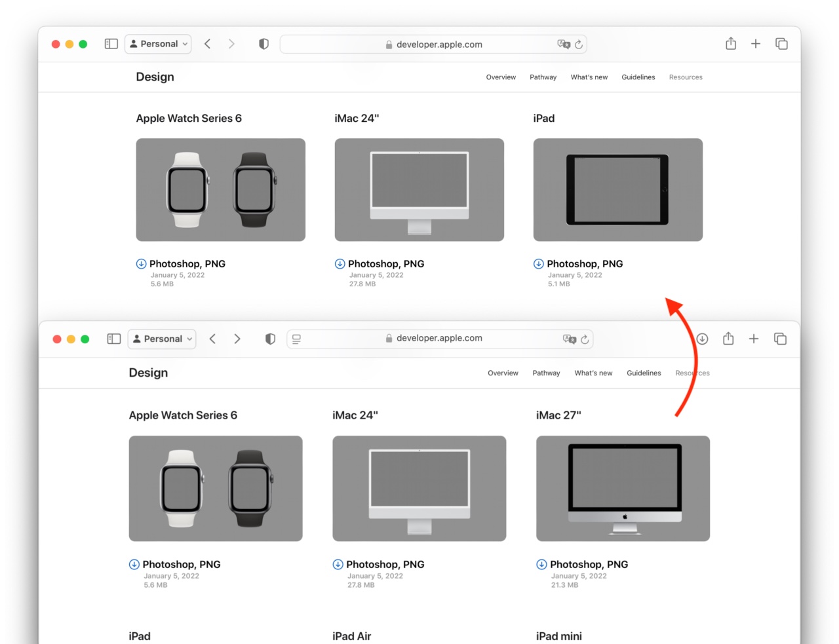Toggle sidebar in the top Safari window
The width and height of the screenshot is (839, 644).
pos(111,44)
